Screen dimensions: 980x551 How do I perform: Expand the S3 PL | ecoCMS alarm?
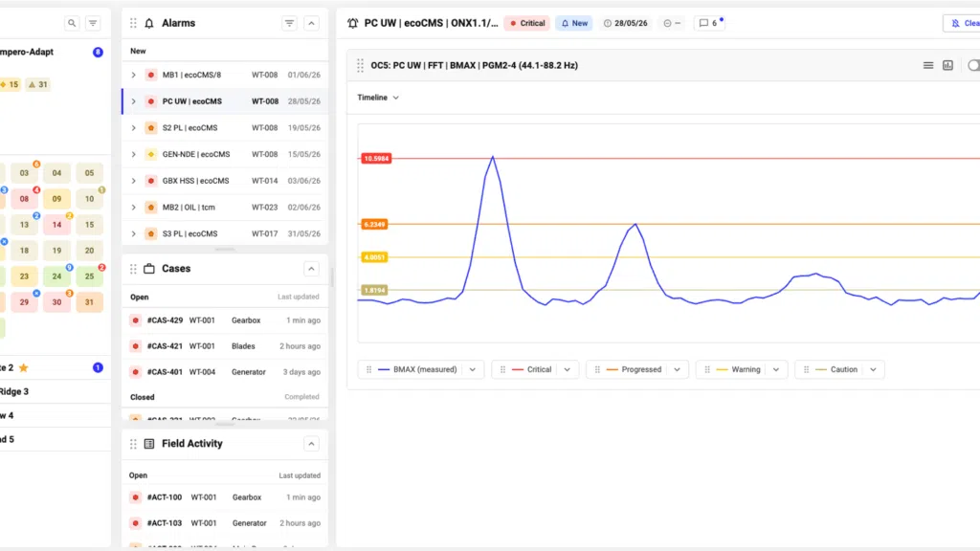tap(133, 233)
